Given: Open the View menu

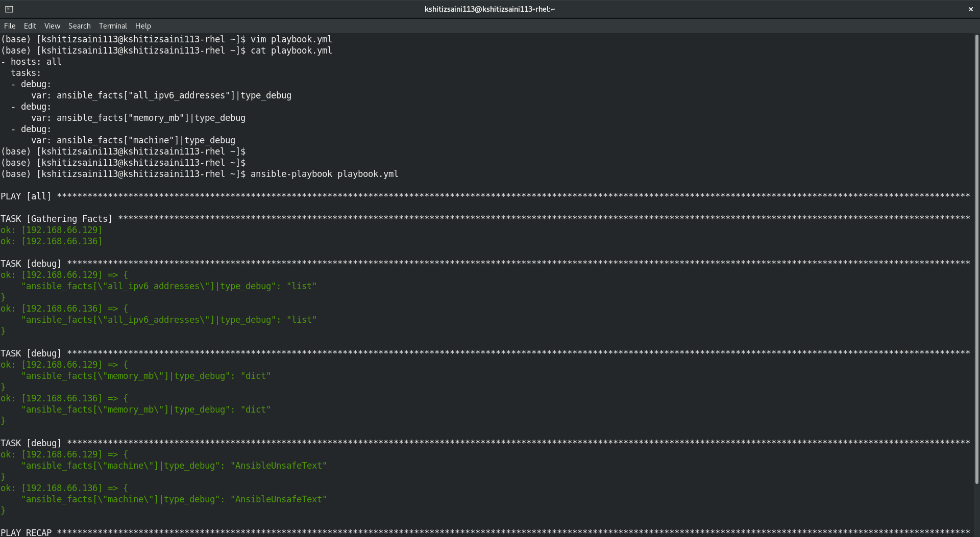Looking at the screenshot, I should click(52, 26).
